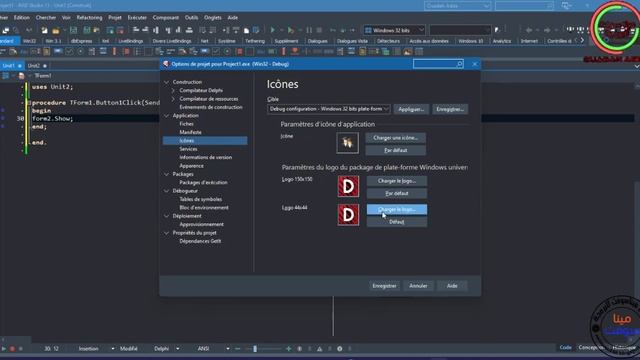
Task: Run without debugging using the toolbar icon
Action: [291, 30]
